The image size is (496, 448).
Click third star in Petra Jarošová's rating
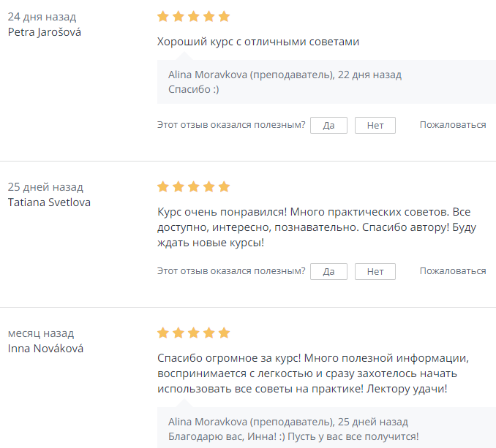[194, 16]
